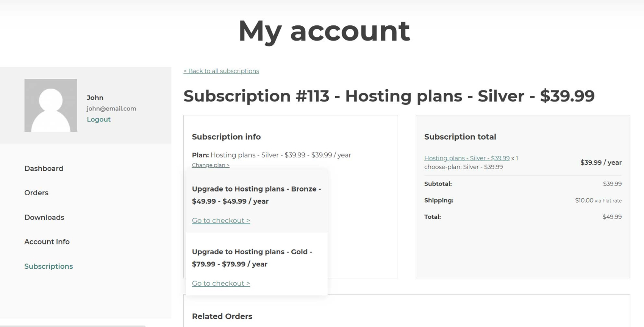Click the Subscription #113 heading
644x327 pixels.
389,96
